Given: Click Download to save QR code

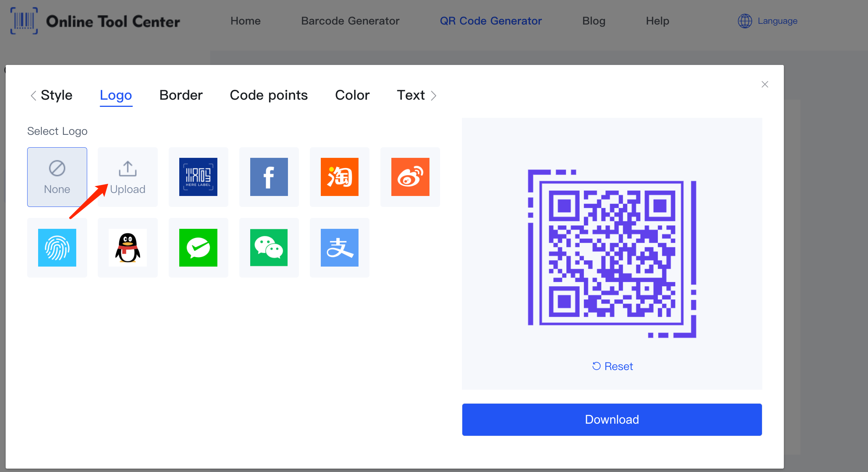Looking at the screenshot, I should (x=612, y=420).
